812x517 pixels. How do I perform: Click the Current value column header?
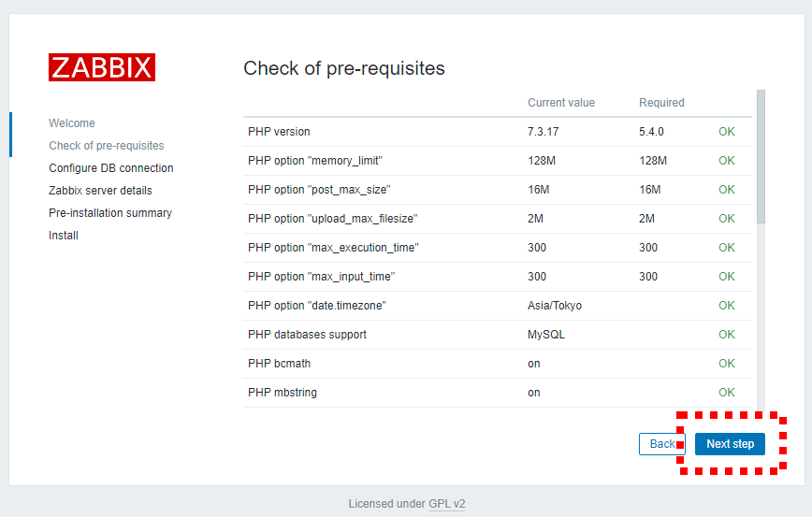tap(561, 103)
